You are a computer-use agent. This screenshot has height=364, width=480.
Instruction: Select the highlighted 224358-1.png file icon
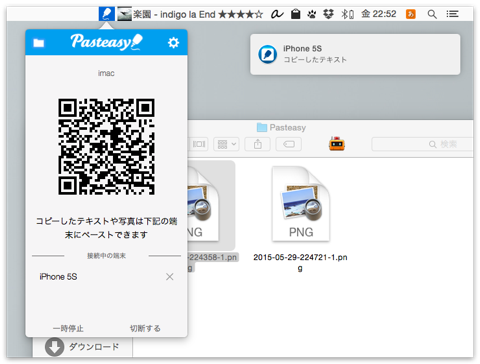click(x=203, y=203)
